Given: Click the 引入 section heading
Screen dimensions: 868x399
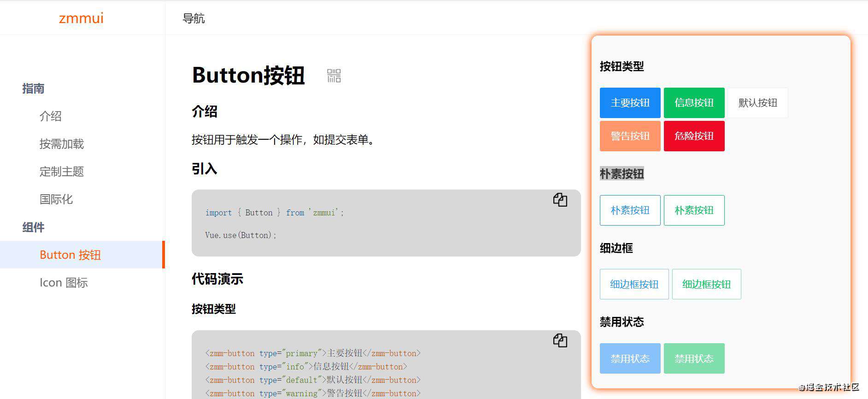Looking at the screenshot, I should click(205, 169).
